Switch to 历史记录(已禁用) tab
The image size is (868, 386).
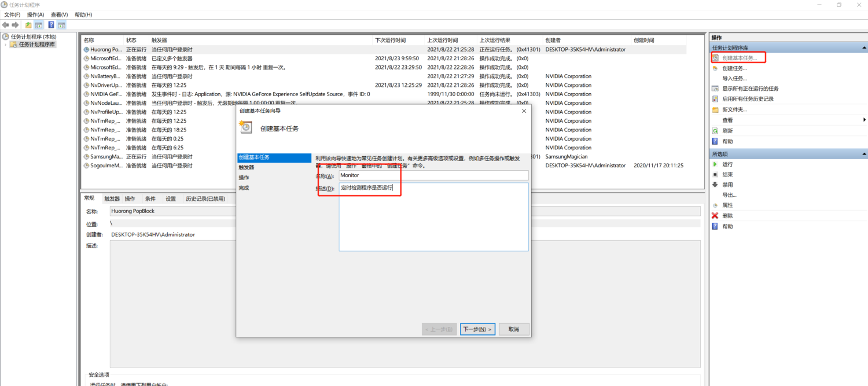pyautogui.click(x=205, y=198)
